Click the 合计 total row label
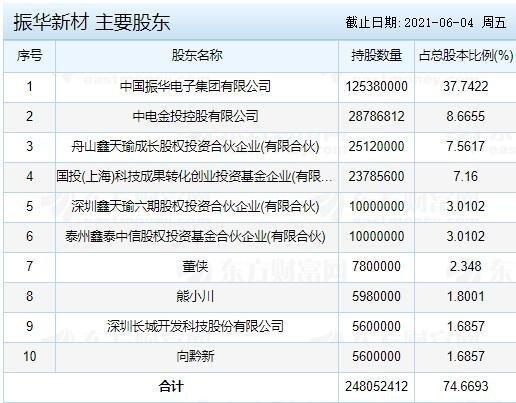 [x=171, y=386]
